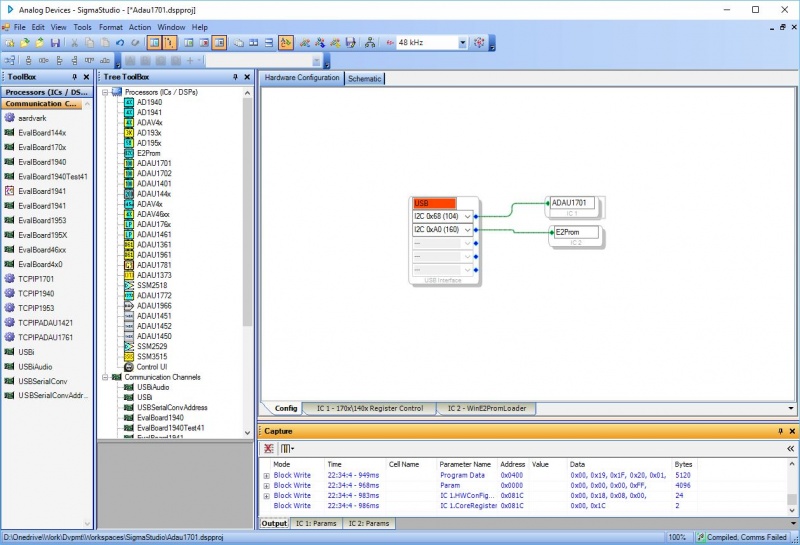
Task: Toggle the pin on Tree ToolBox panel
Action: pos(235,77)
